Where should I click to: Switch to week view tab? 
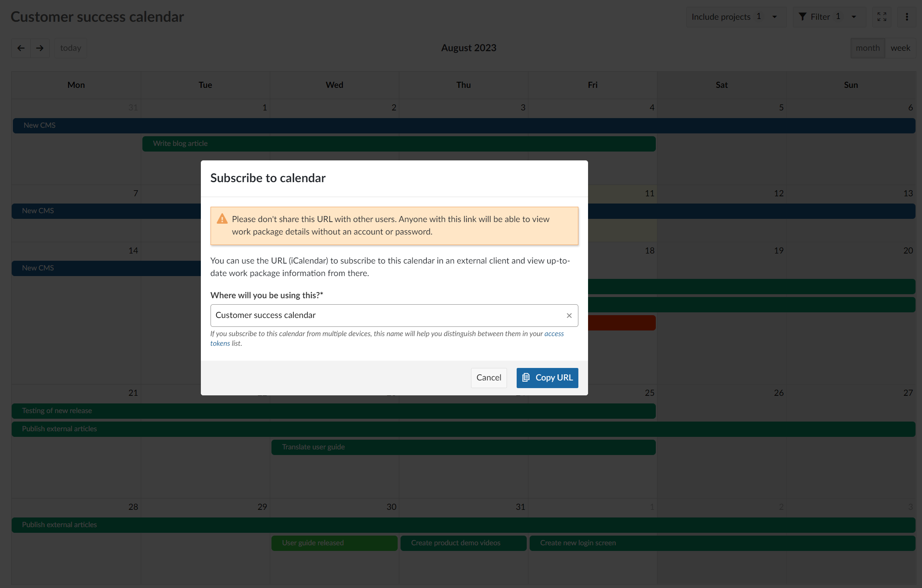click(901, 48)
